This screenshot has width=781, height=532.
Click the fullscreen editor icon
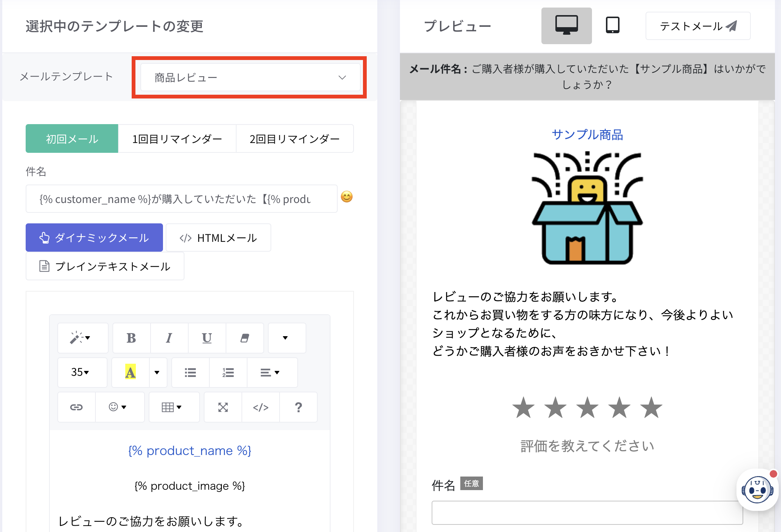223,407
